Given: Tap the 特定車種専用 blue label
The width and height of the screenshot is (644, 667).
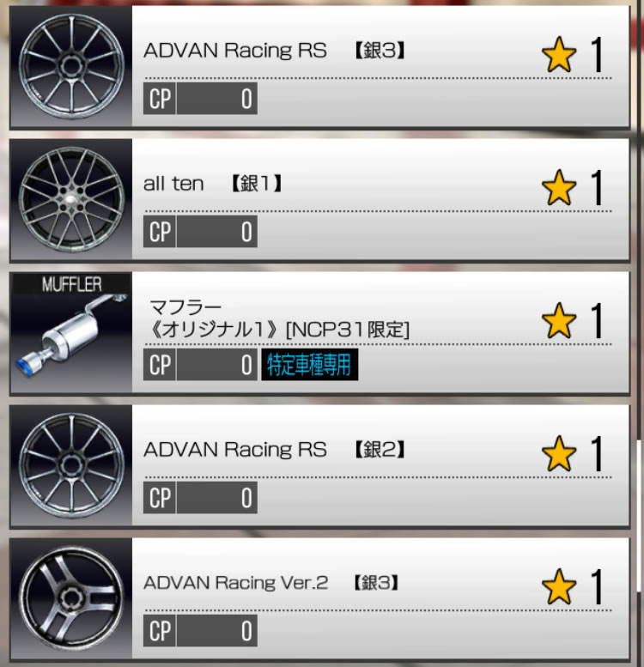Looking at the screenshot, I should pos(310,365).
